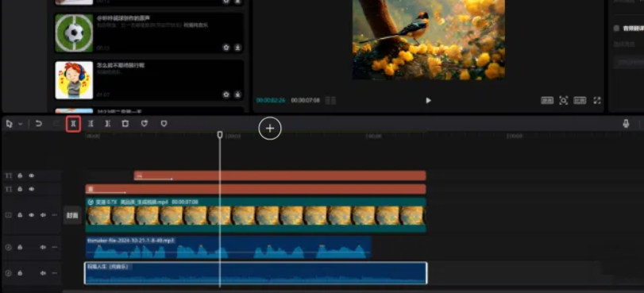Toggle the checkbox in the right panel
This screenshot has height=293, width=644.
616,29
